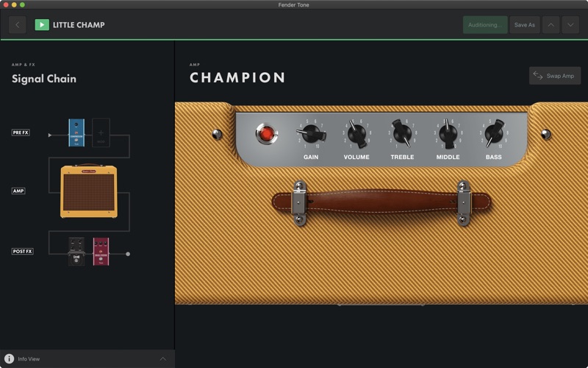Go to next preset with down chevron
Viewport: 588px width, 368px height.
tap(570, 25)
